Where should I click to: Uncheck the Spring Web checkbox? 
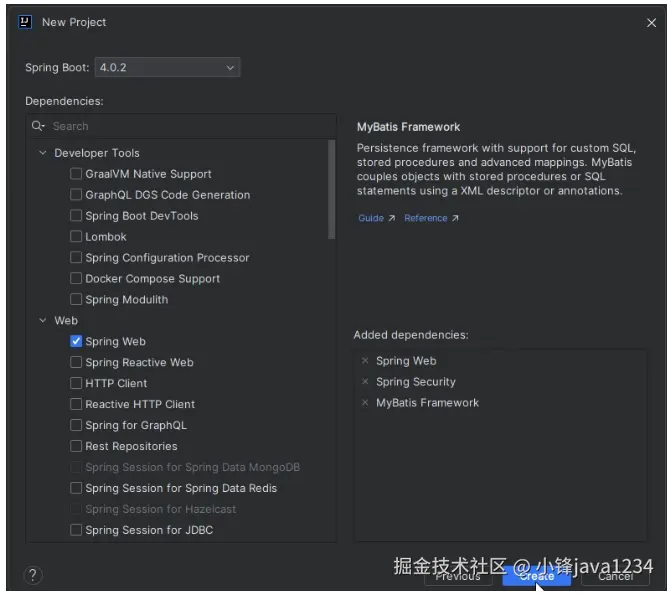[76, 342]
